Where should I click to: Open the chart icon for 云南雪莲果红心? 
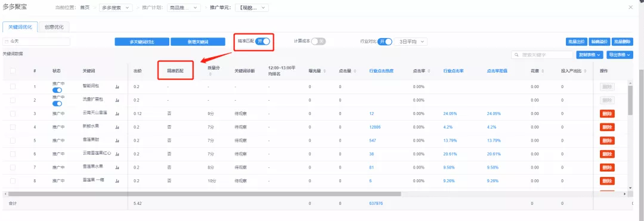pyautogui.click(x=117, y=154)
